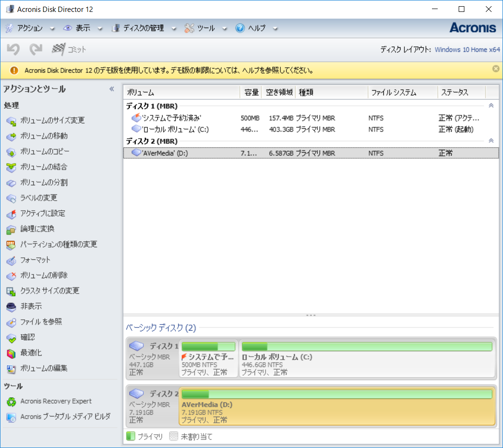Click the 403.3GB free space cell
Image resolution: width=503 pixels, height=448 pixels.
click(x=281, y=129)
